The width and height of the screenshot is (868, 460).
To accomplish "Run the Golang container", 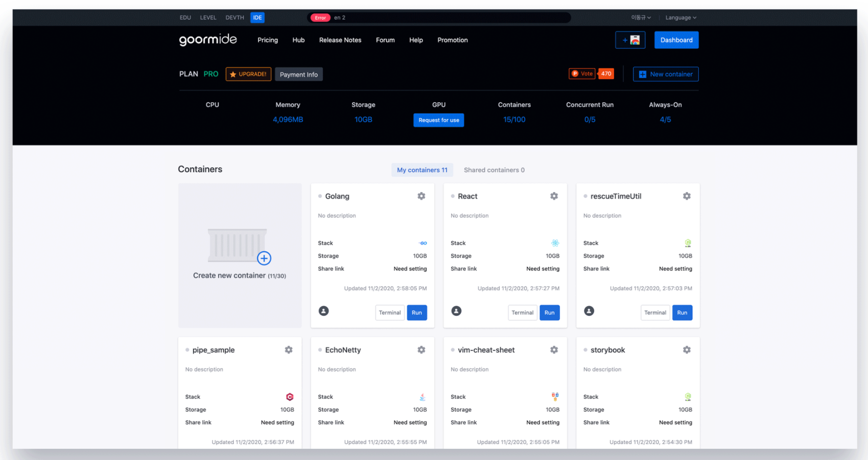I will pyautogui.click(x=417, y=313).
